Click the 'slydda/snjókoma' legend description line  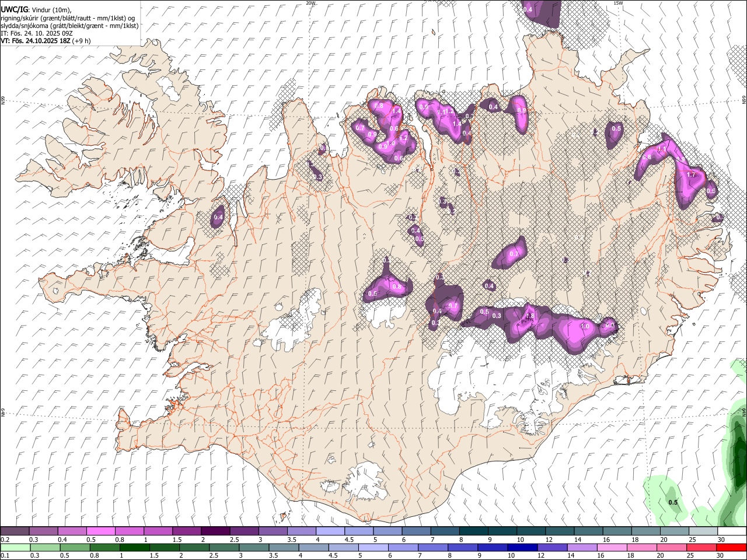69,26
